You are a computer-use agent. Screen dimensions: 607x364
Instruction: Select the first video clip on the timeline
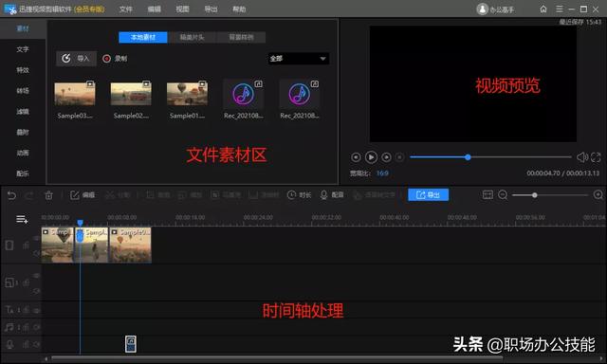(57, 245)
